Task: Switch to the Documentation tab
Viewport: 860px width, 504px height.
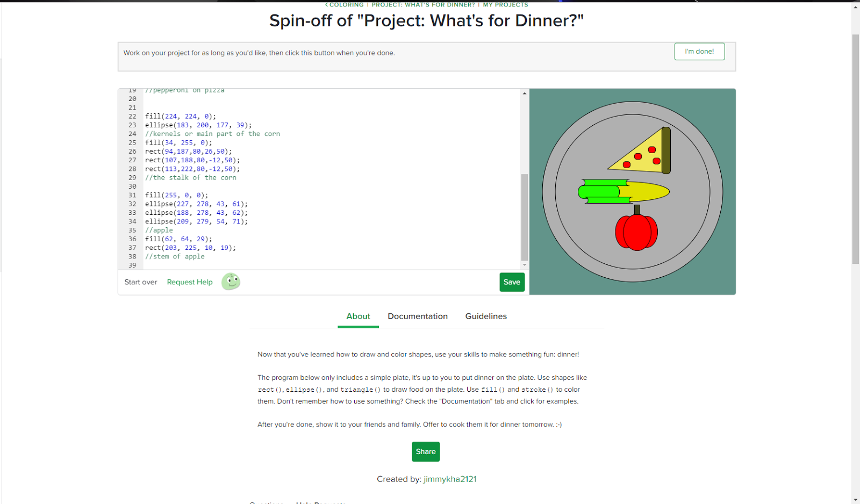Action: [418, 316]
